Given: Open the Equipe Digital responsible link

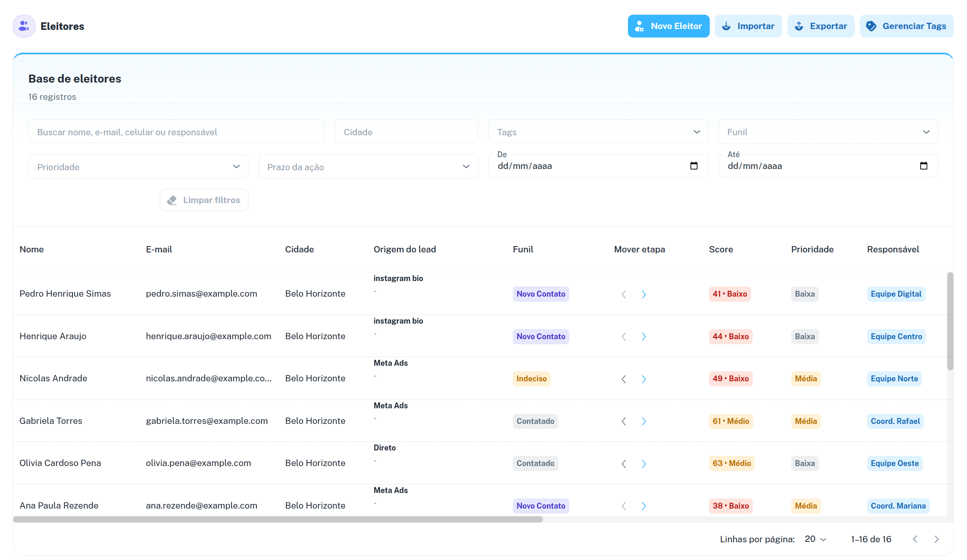Looking at the screenshot, I should [896, 294].
